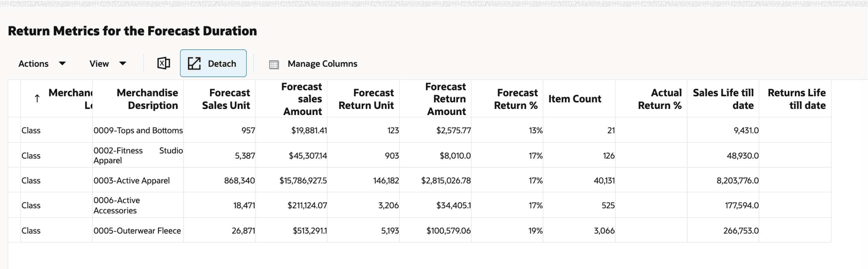Click the Actions dropdown arrow
This screenshot has height=269, width=868.
coord(62,63)
